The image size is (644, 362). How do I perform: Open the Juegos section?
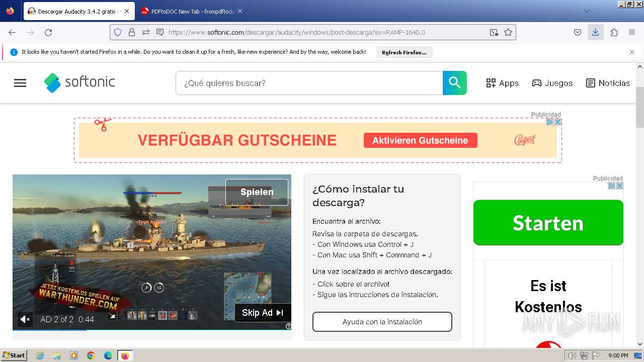[552, 83]
